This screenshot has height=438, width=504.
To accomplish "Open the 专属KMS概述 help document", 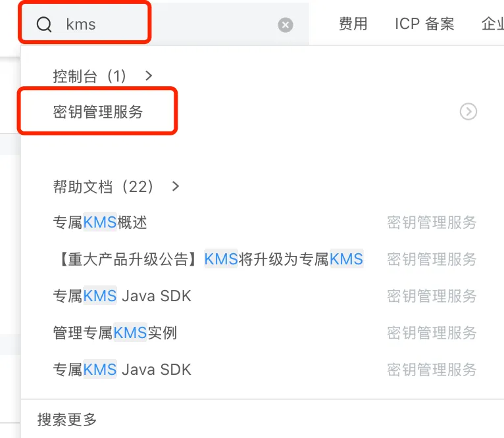I will tap(100, 222).
